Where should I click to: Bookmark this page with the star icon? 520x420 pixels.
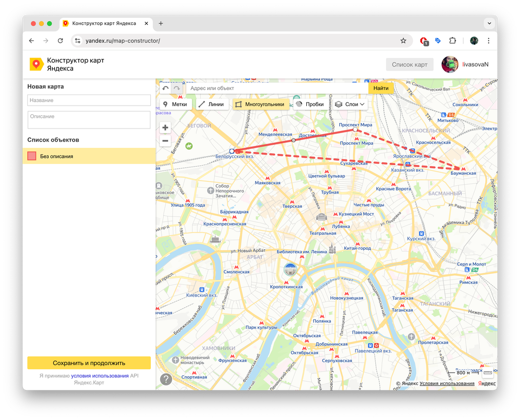click(x=403, y=41)
